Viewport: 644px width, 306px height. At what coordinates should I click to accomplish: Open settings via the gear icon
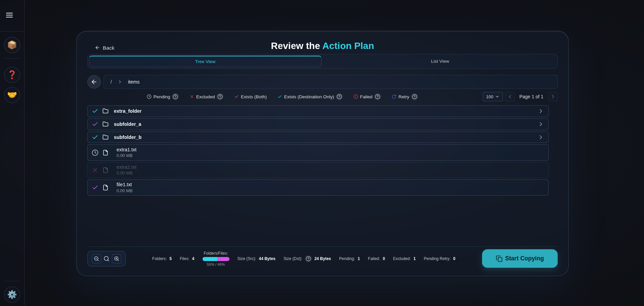pyautogui.click(x=12, y=294)
